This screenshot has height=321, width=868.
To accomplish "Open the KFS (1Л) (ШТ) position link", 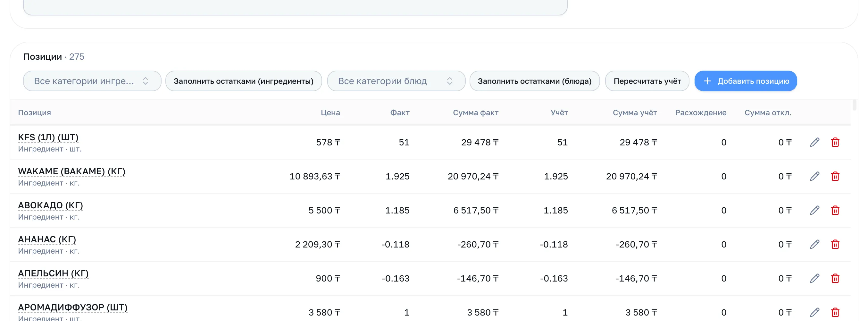I will (x=48, y=137).
